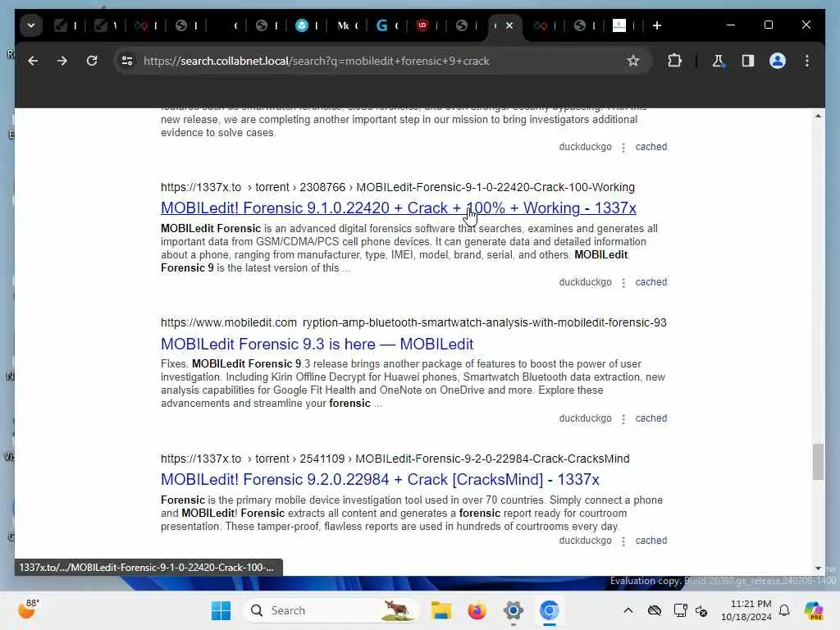
Task: Expand the tab search dropdown
Action: (x=31, y=25)
